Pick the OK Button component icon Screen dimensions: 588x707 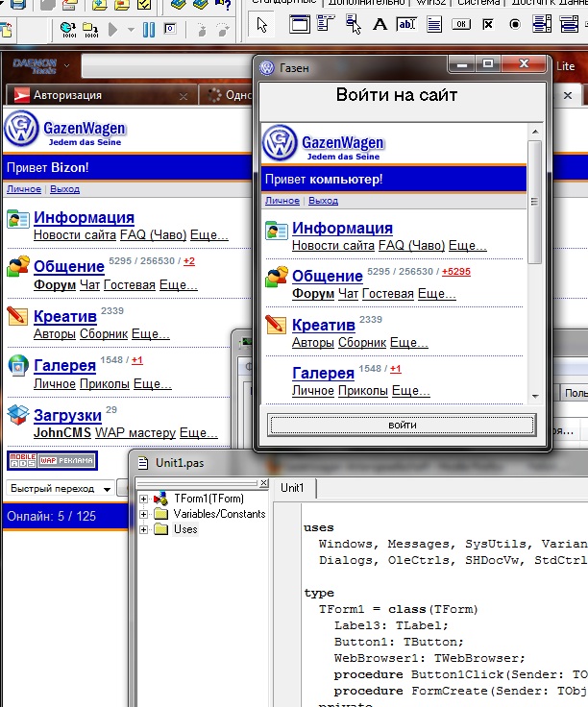click(461, 24)
